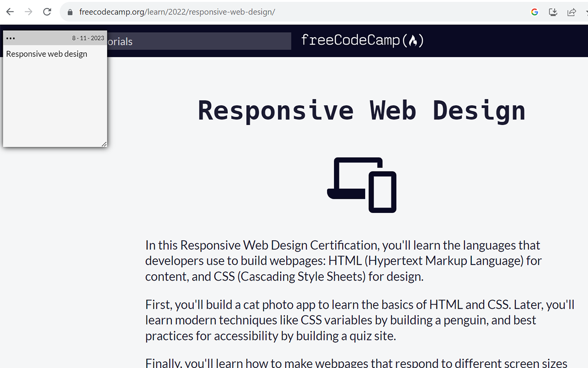This screenshot has width=588, height=368.
Task: Click the paragraph starting "In this Responsive Web Design"
Action: click(x=344, y=261)
